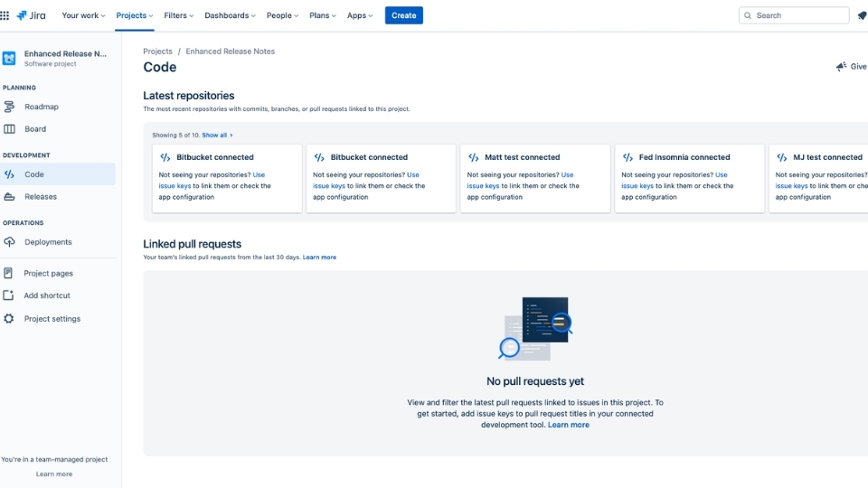This screenshot has height=488, width=868.
Task: Click the code icon on Fed Insomnia card
Action: tap(627, 157)
